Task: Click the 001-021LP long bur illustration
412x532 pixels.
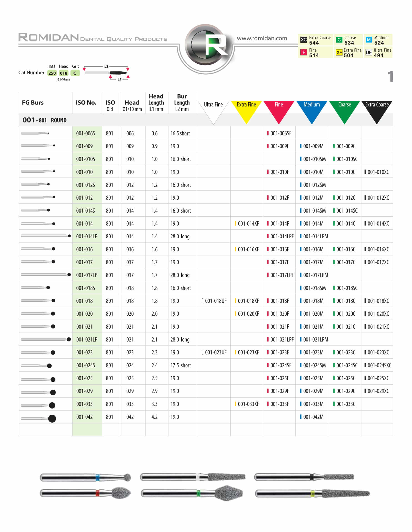Action: click(46, 339)
